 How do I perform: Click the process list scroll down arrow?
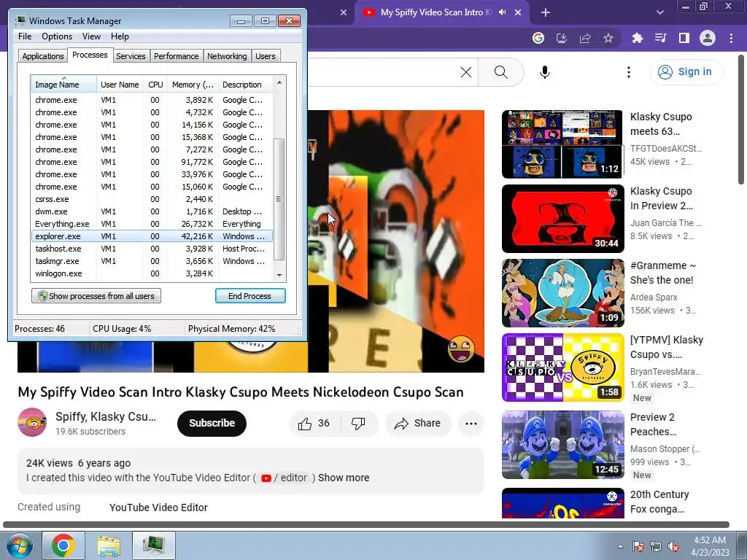point(279,275)
